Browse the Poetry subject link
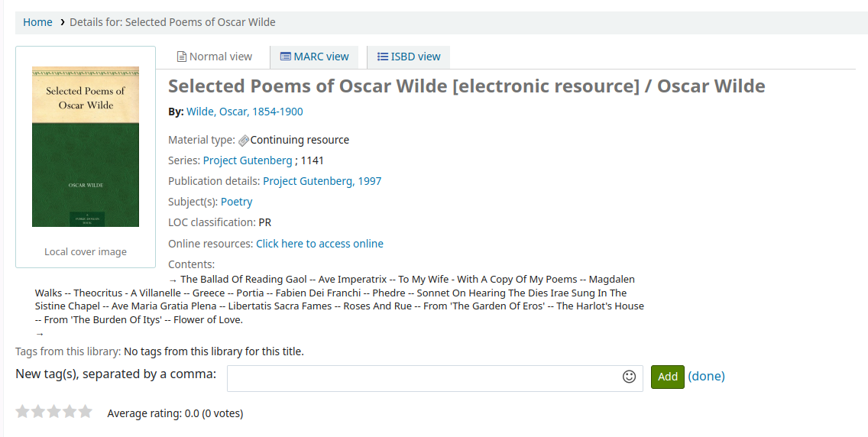 pos(236,202)
